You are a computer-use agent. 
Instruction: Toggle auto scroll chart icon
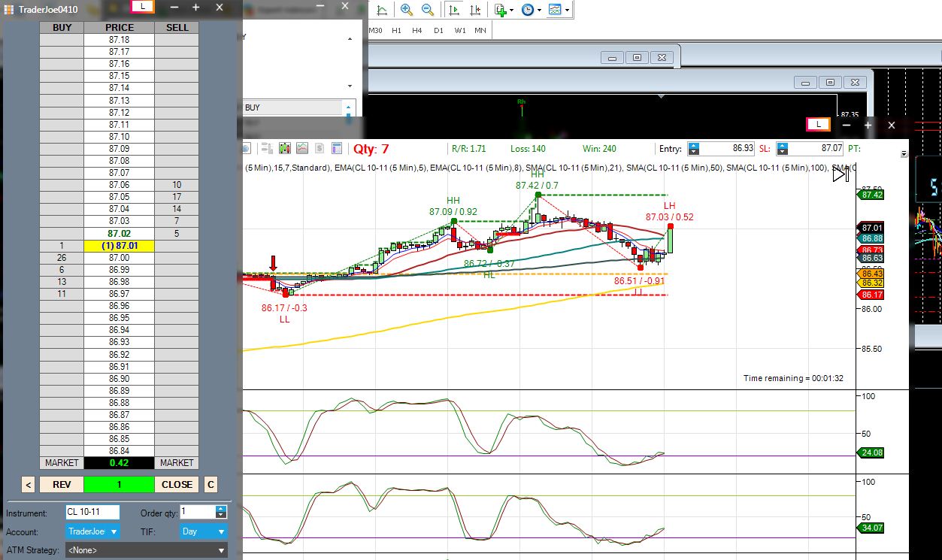454,10
